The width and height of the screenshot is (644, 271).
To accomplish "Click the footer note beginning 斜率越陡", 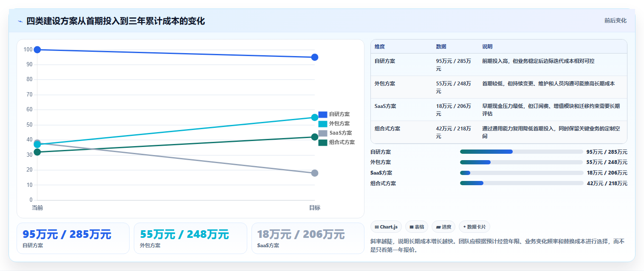I will (498, 246).
